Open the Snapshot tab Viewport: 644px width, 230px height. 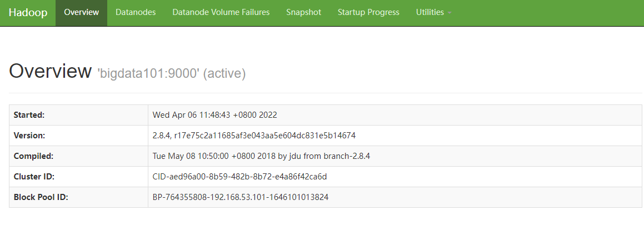tap(303, 12)
